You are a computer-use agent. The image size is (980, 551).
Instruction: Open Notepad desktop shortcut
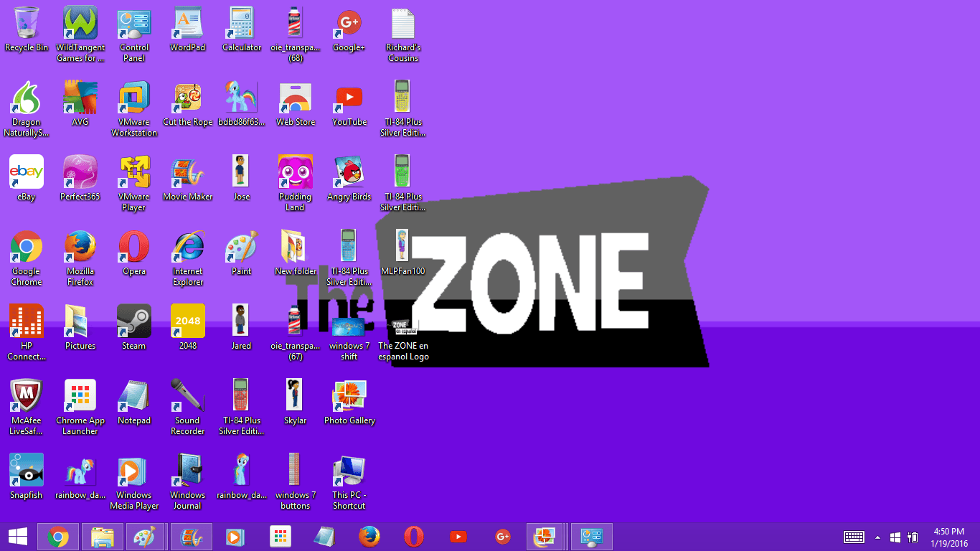[134, 403]
